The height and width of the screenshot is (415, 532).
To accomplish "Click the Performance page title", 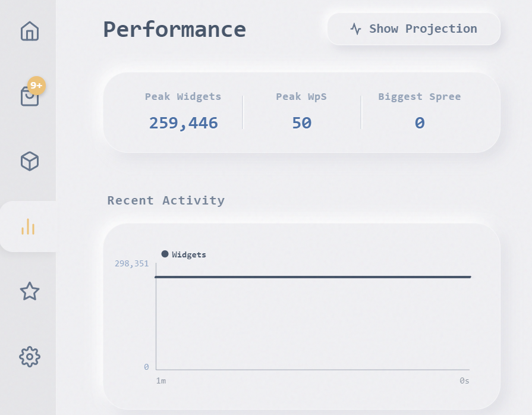I will [x=174, y=30].
